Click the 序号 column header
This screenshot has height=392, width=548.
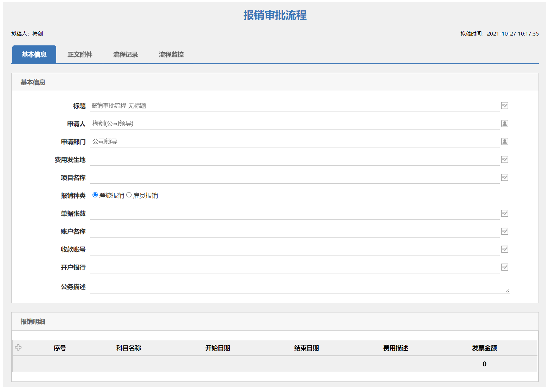[x=60, y=348]
